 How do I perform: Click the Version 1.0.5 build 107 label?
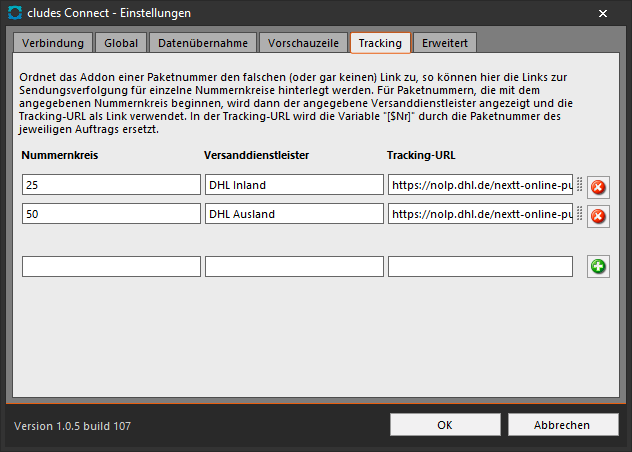pyautogui.click(x=73, y=426)
